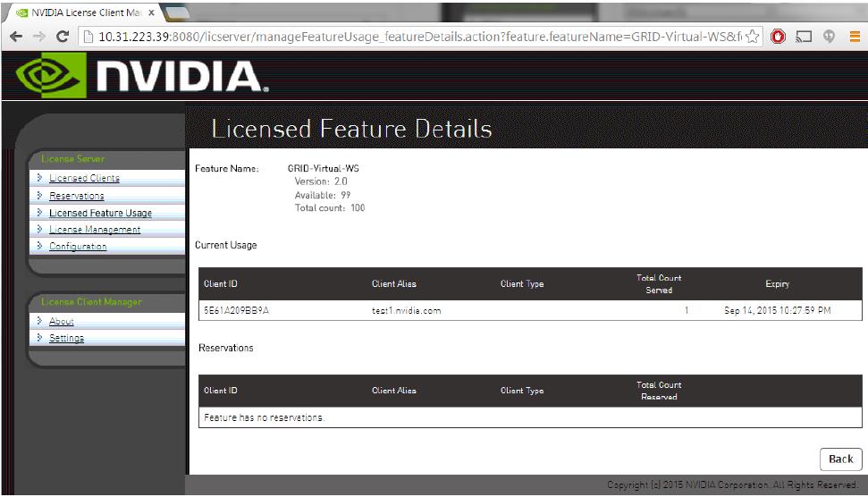Open the Chrome hamburger menu
Screen dimensions: 868x497
(855, 37)
